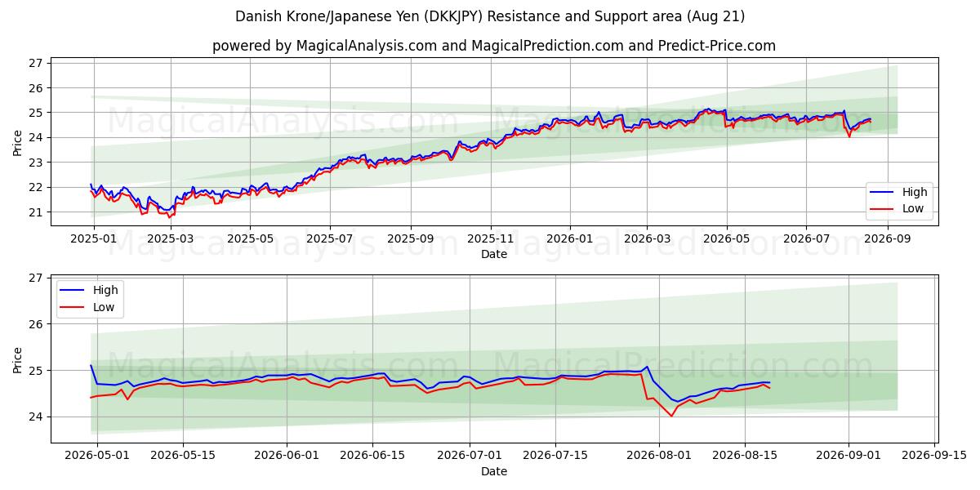Click the price tick '25' on the lower chart
The width and height of the screenshot is (980, 490).
pos(37,371)
